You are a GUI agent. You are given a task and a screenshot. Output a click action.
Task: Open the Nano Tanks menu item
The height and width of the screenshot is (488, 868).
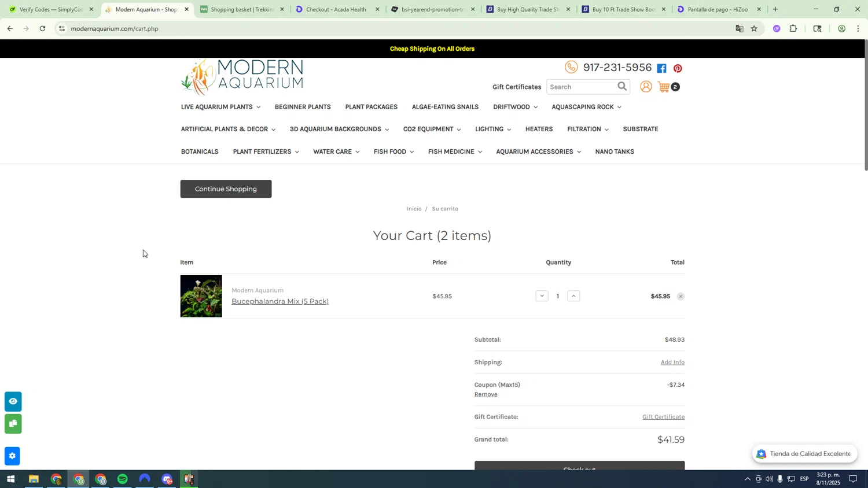coord(615,151)
